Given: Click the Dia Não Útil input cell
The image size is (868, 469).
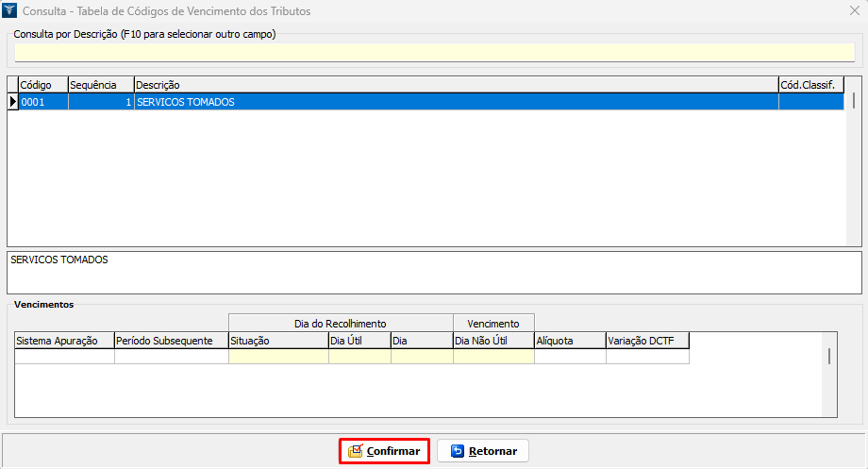Looking at the screenshot, I should pyautogui.click(x=493, y=357).
